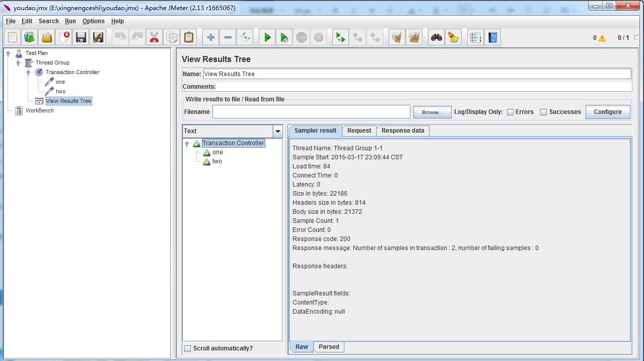Click the Expand All plus icon
Image resolution: width=644 pixels, height=361 pixels.
coord(211,37)
